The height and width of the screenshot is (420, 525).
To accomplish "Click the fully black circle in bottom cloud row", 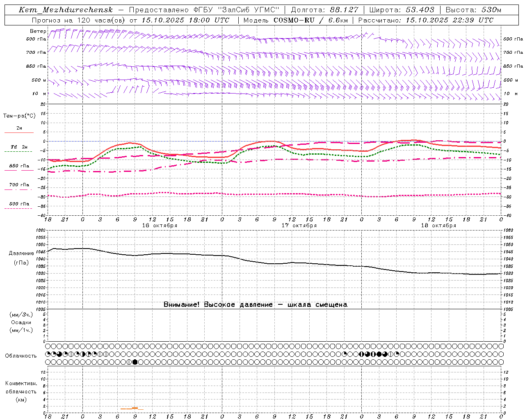I will point(135,362).
